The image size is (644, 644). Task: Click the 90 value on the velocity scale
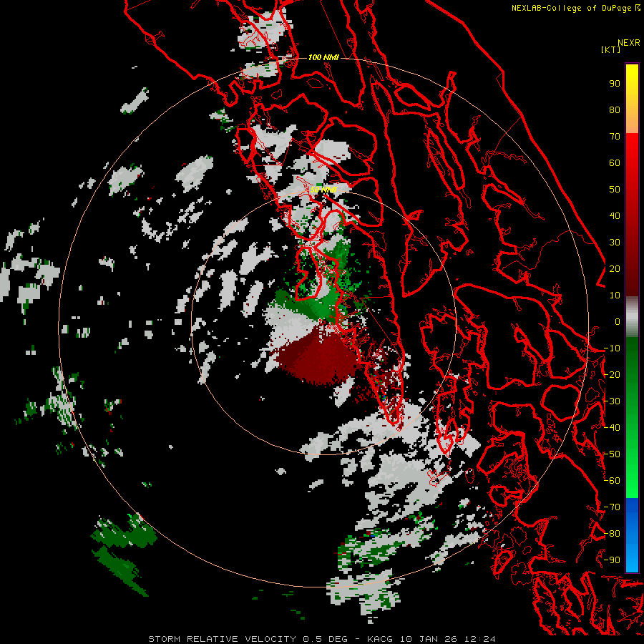(x=615, y=84)
